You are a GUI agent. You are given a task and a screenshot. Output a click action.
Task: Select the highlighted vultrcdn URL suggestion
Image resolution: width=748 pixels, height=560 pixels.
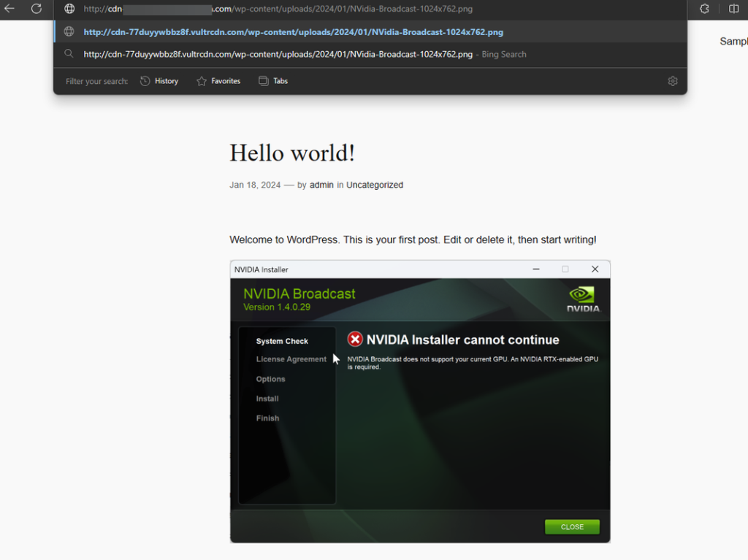pyautogui.click(x=370, y=32)
